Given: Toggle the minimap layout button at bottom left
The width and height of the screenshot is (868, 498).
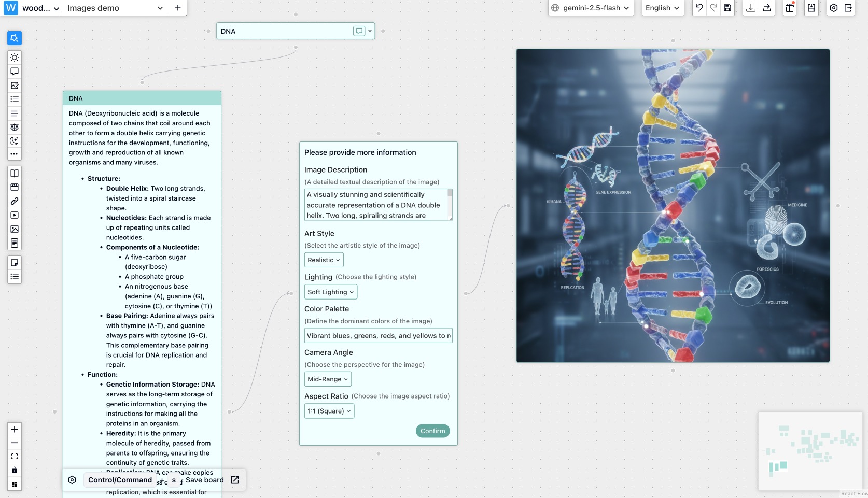Looking at the screenshot, I should tap(15, 484).
